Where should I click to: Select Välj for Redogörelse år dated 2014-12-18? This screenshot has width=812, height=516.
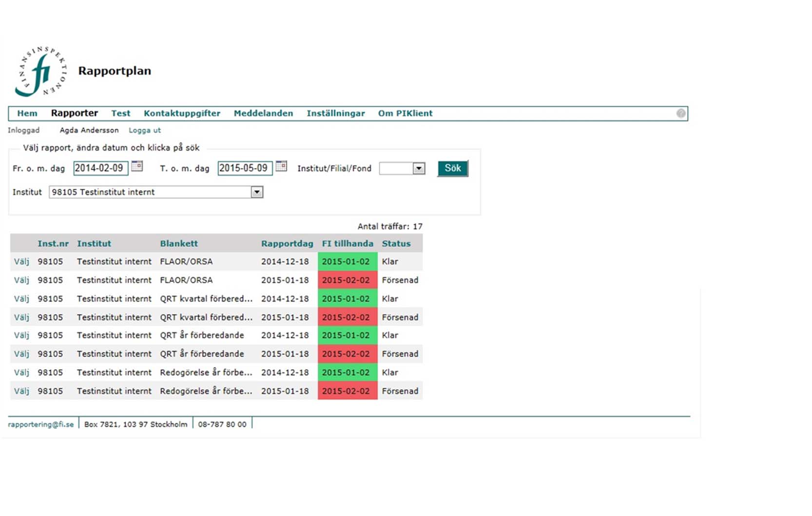tap(21, 372)
